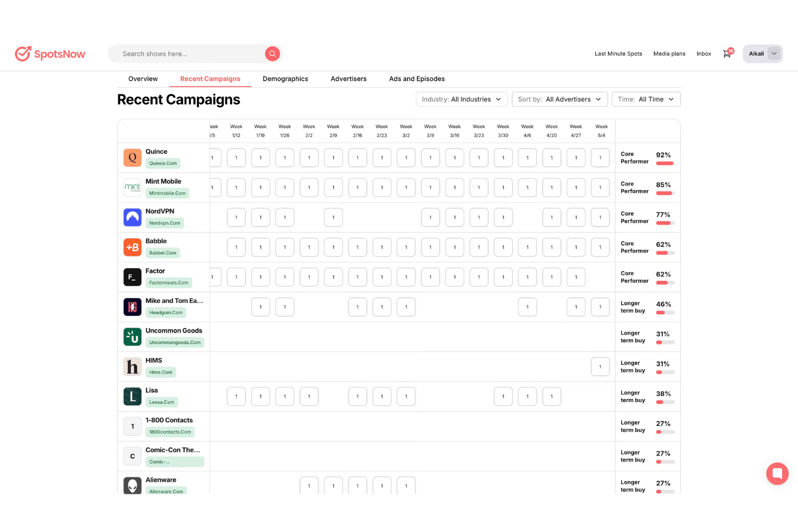
Task: Click the Factor cell for Week 4/27
Action: [x=576, y=277]
